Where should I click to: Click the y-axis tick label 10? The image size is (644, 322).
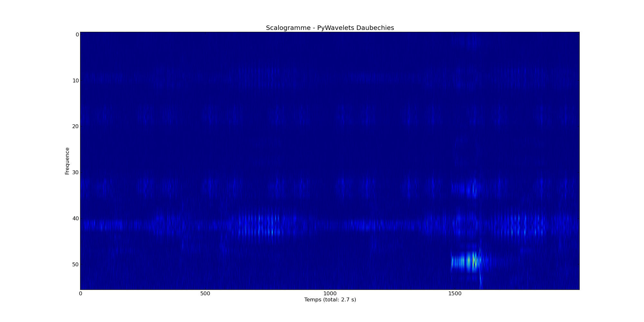point(76,80)
